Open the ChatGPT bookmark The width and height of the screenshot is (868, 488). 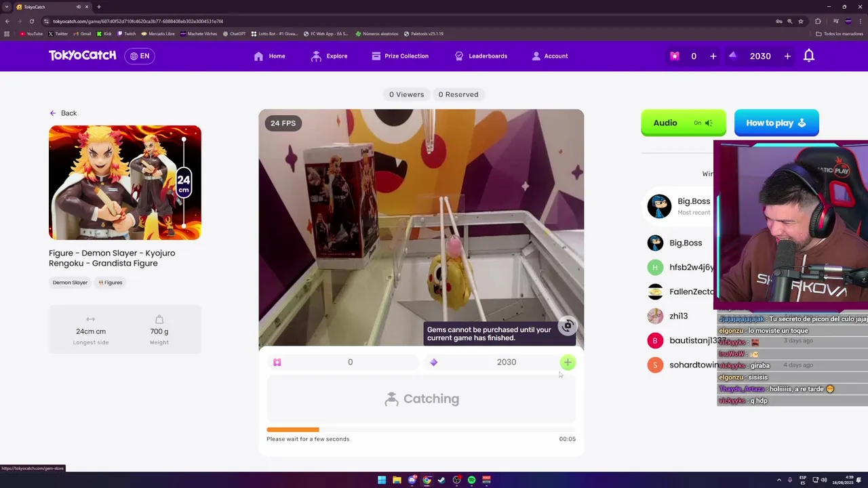point(234,33)
